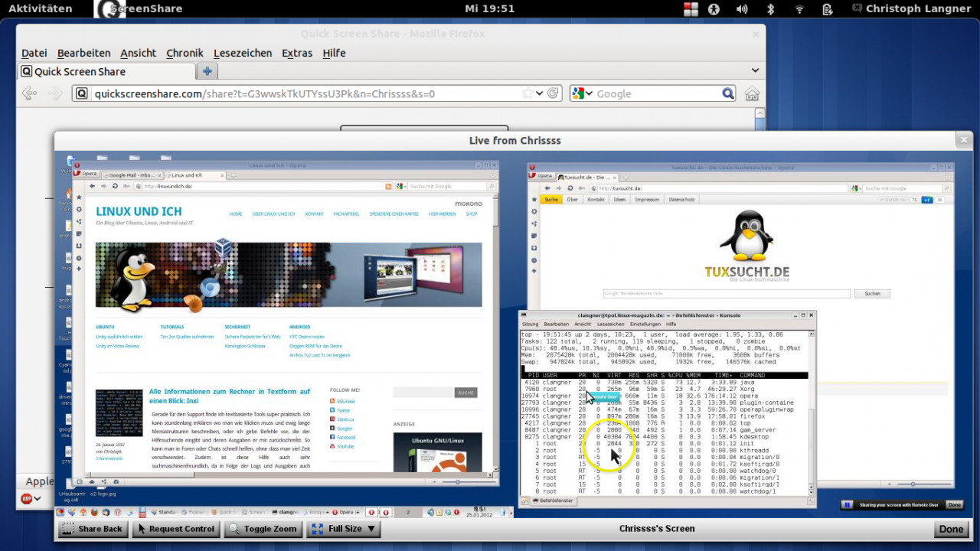Screen dimensions: 980x551
Task: Open SHOP link on Linux und Ich
Action: pyautogui.click(x=472, y=214)
